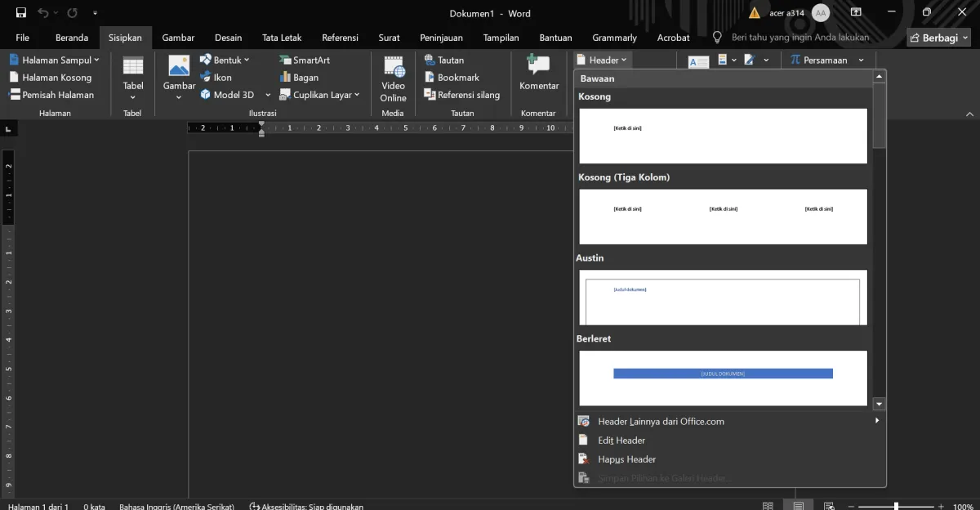Adjust the zoom slider in the status bar
Image resolution: width=980 pixels, height=510 pixels.
click(896, 506)
